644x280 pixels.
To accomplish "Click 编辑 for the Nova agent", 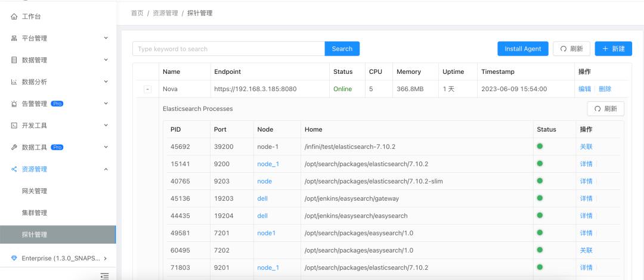I will (x=585, y=89).
